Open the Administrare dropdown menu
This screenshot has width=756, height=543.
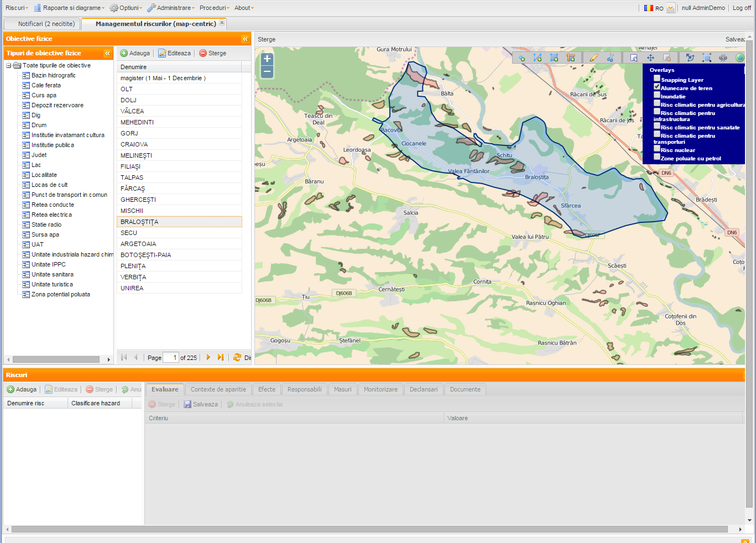(171, 8)
